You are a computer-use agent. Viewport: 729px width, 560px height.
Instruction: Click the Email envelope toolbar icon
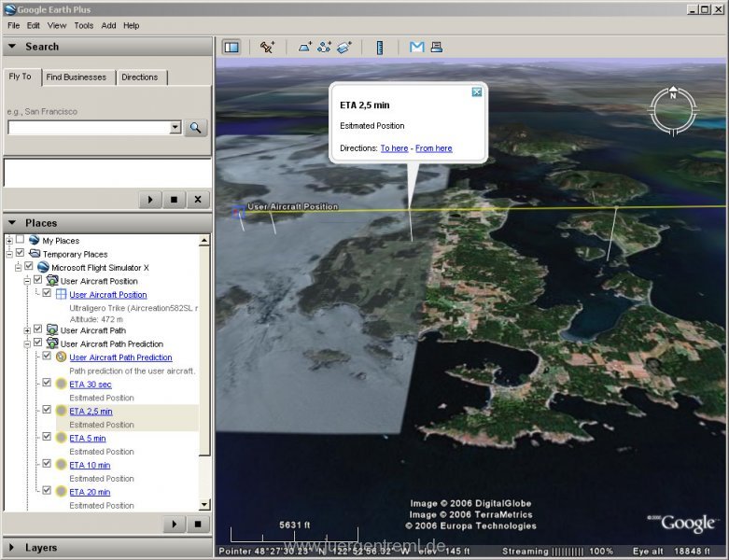[x=416, y=47]
